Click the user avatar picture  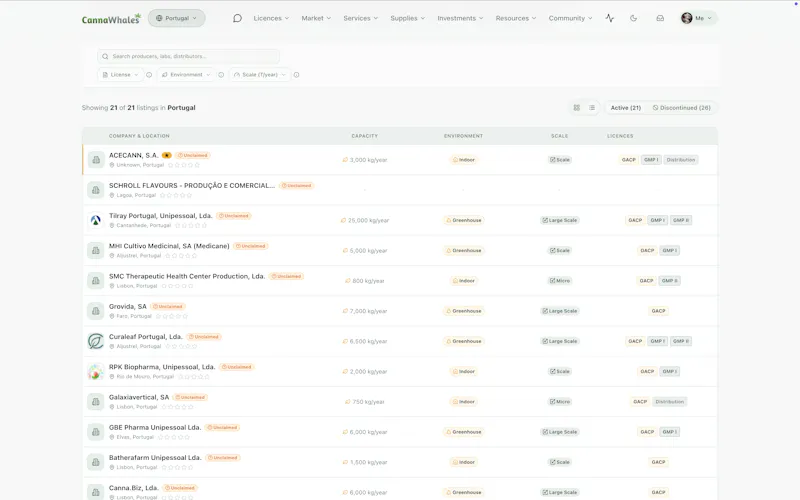687,18
